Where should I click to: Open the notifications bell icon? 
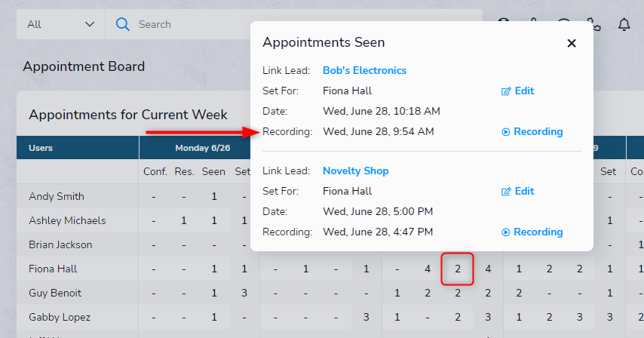(624, 24)
